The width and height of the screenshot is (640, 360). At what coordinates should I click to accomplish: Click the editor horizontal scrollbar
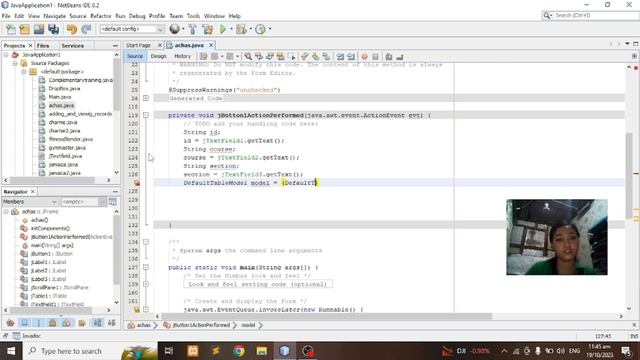327,316
